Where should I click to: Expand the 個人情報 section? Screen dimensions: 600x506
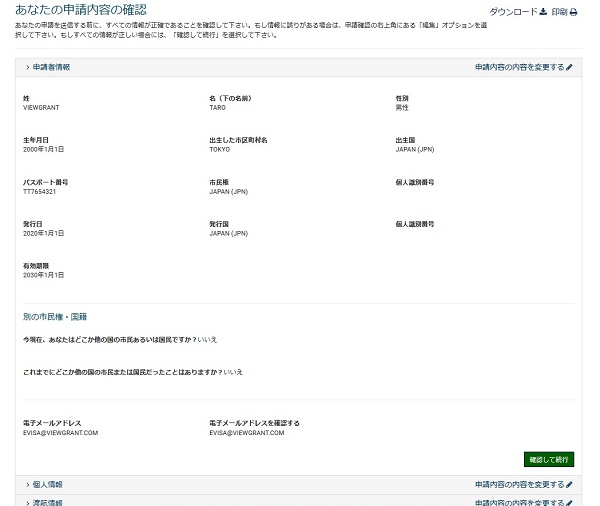[27, 484]
